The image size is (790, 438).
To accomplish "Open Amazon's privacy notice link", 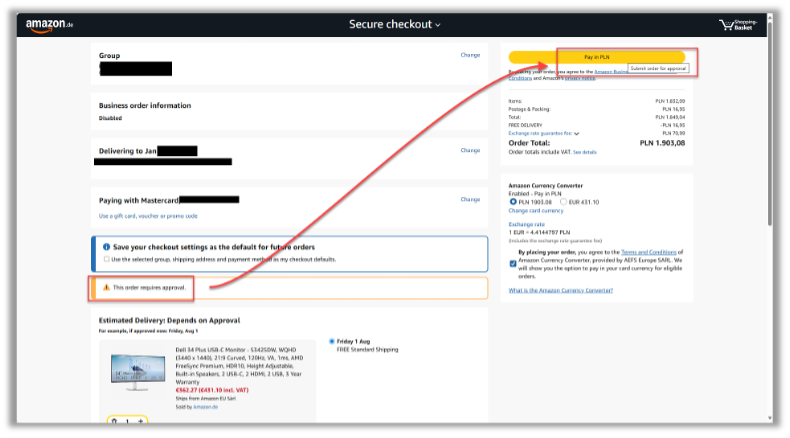I will click(579, 78).
